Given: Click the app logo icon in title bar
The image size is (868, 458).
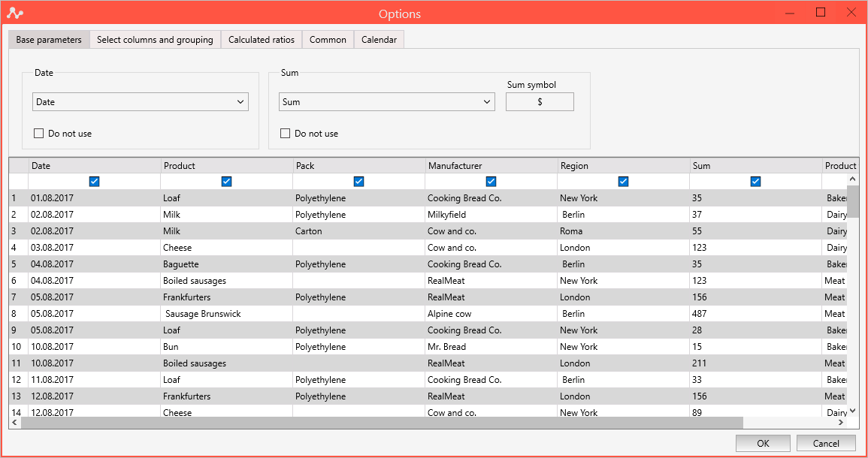Looking at the screenshot, I should [15, 14].
